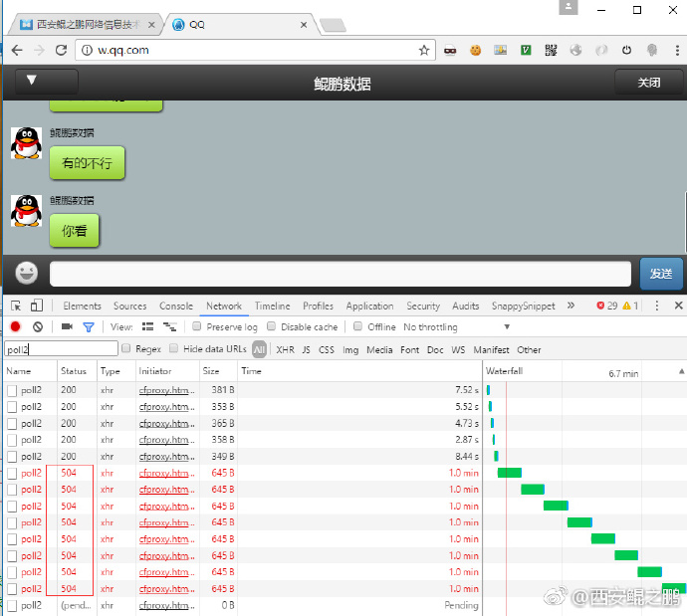This screenshot has height=616, width=687.
Task: Open the Sources tab
Action: tap(129, 307)
